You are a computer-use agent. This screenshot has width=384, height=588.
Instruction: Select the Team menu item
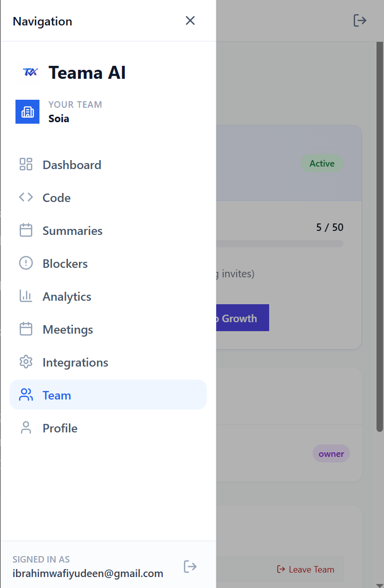(108, 395)
